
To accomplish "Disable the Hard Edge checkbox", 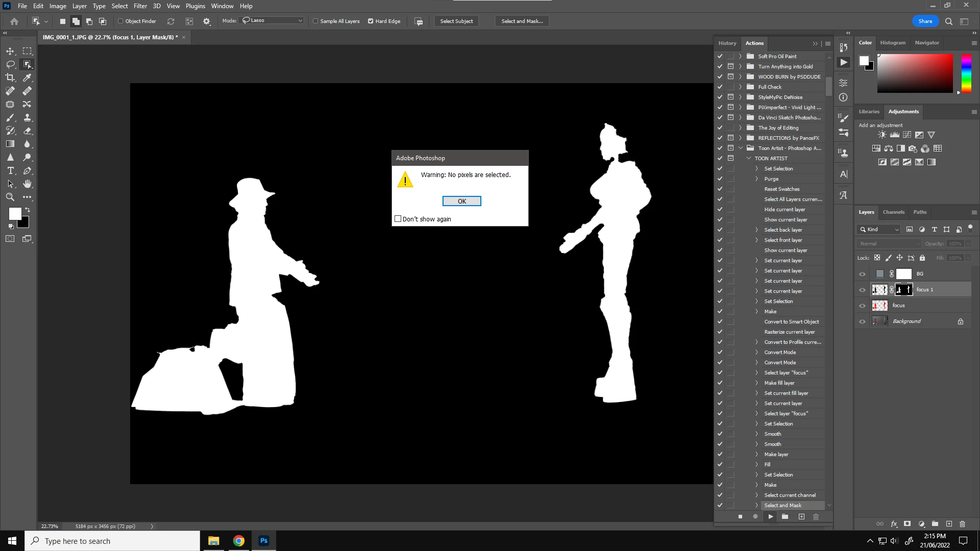I will pyautogui.click(x=371, y=21).
